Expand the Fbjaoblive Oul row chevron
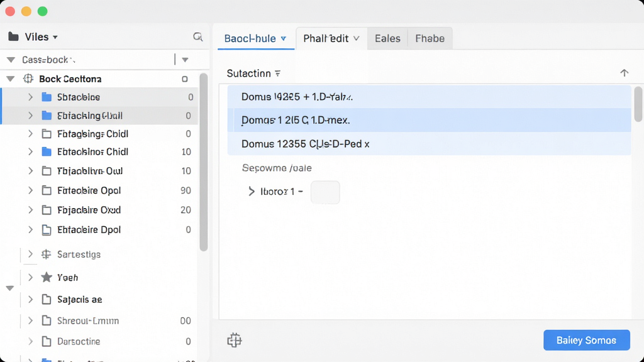This screenshot has height=362, width=644. point(30,171)
